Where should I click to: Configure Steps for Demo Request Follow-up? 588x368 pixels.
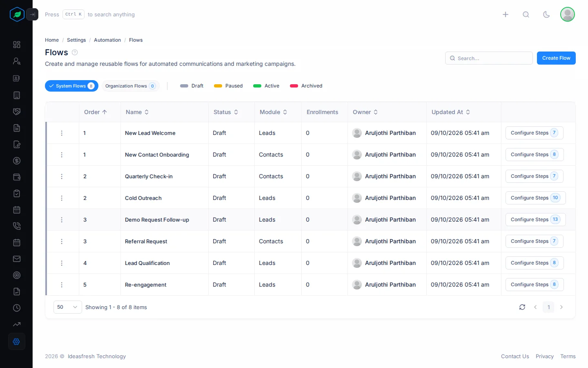(x=535, y=220)
